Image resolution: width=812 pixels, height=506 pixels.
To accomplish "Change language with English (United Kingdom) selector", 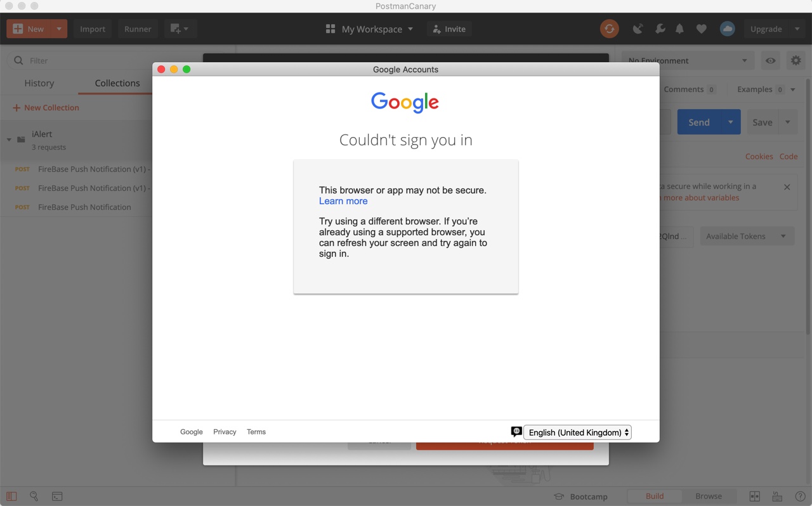I will click(x=577, y=432).
